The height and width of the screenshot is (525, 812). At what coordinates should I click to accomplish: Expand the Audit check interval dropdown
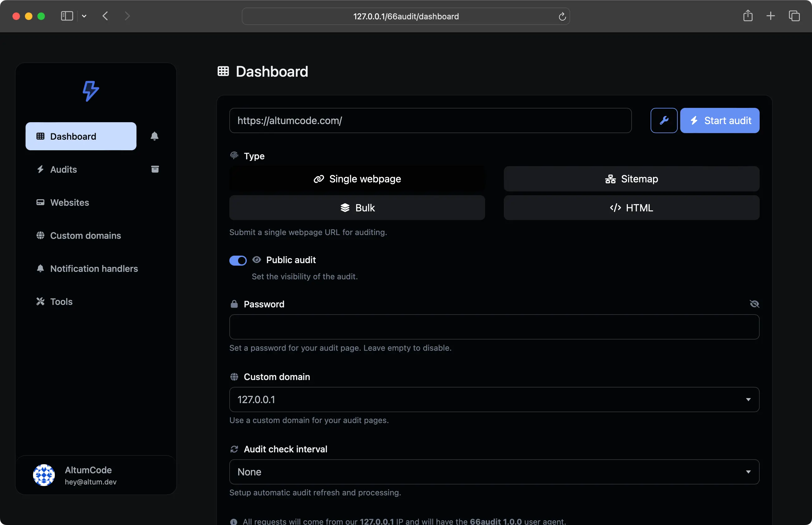pos(494,471)
